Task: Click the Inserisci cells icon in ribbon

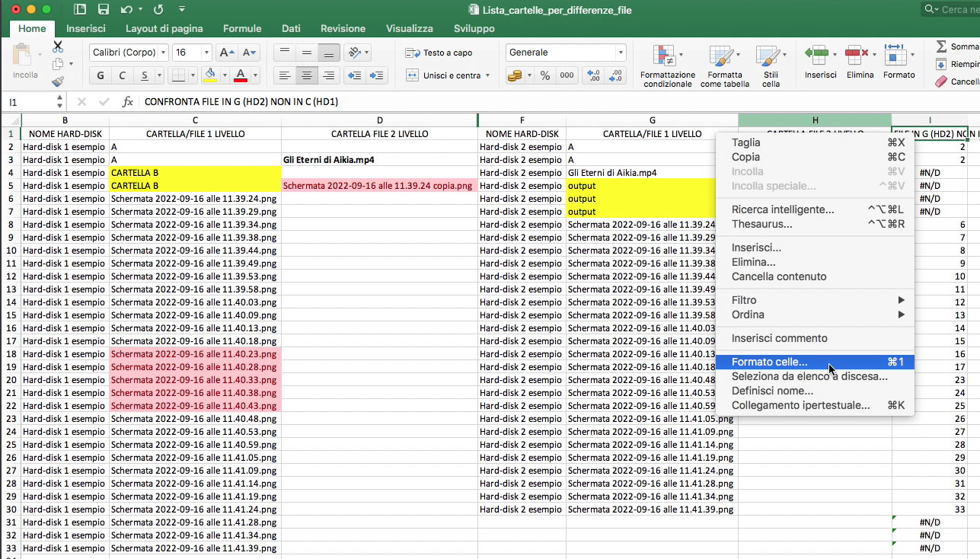Action: [817, 56]
